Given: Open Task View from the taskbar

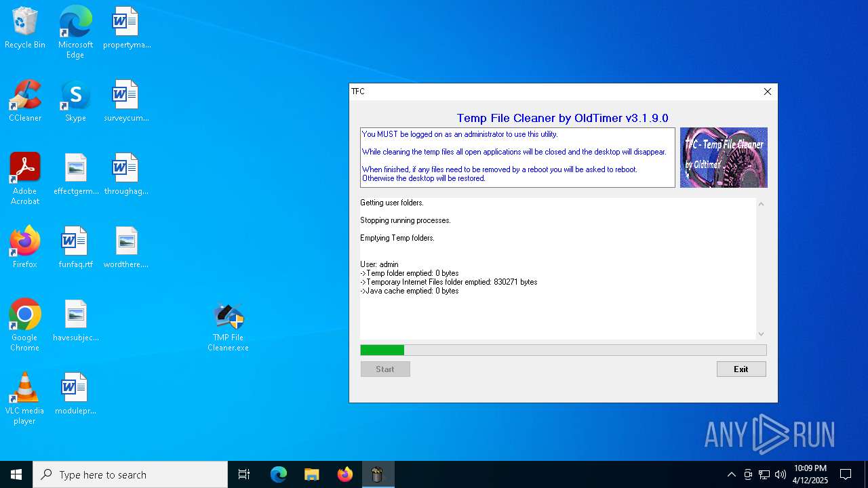Looking at the screenshot, I should tap(244, 474).
